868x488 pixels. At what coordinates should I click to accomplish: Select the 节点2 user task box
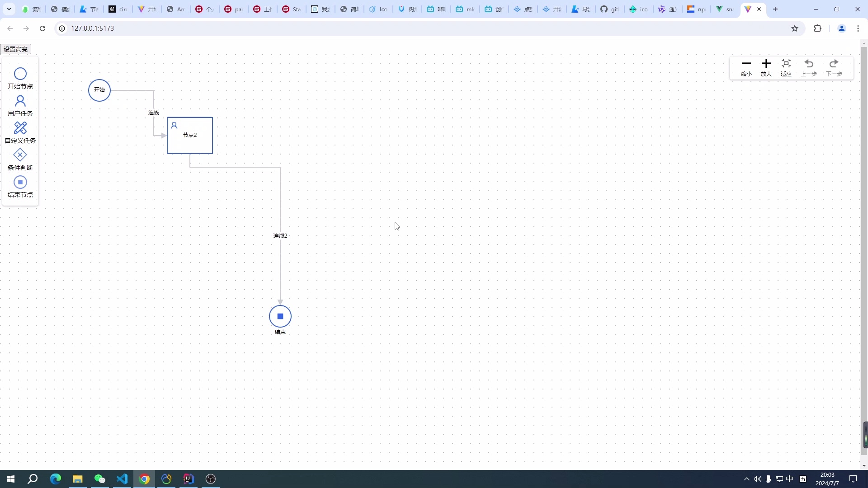pyautogui.click(x=190, y=136)
